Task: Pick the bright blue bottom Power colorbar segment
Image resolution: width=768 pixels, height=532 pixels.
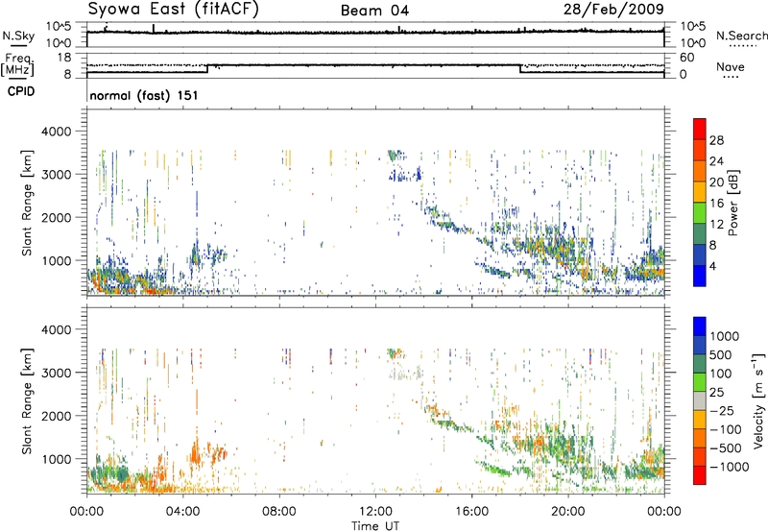Action: 700,276
